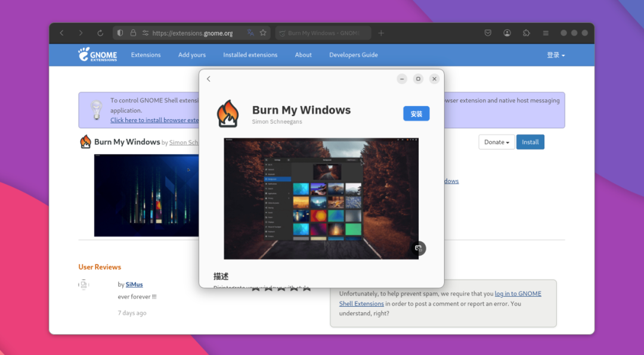Click the GNOME Extensions logo
The width and height of the screenshot is (644, 355).
click(97, 55)
